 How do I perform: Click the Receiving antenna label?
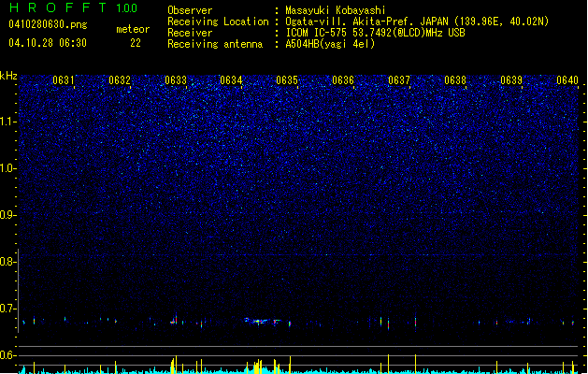coord(215,44)
